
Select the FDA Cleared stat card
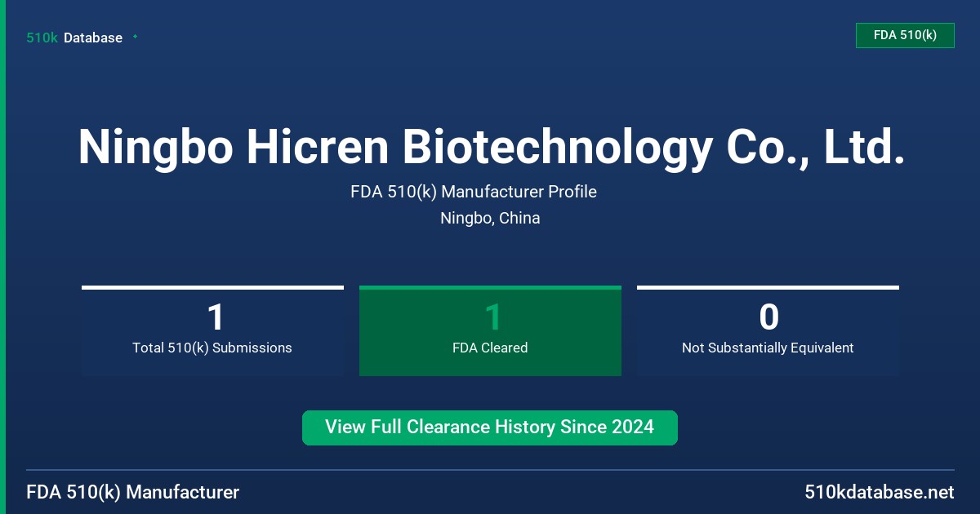point(490,331)
